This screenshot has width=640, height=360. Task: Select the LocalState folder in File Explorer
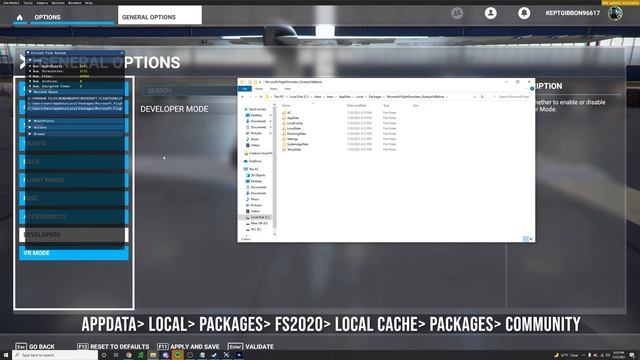(294, 129)
